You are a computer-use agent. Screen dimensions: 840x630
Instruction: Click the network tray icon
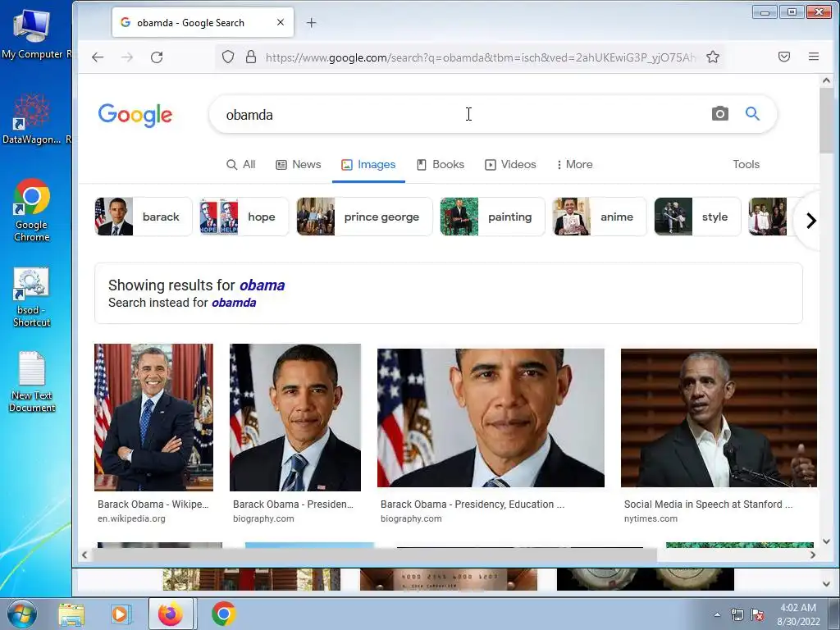click(737, 614)
